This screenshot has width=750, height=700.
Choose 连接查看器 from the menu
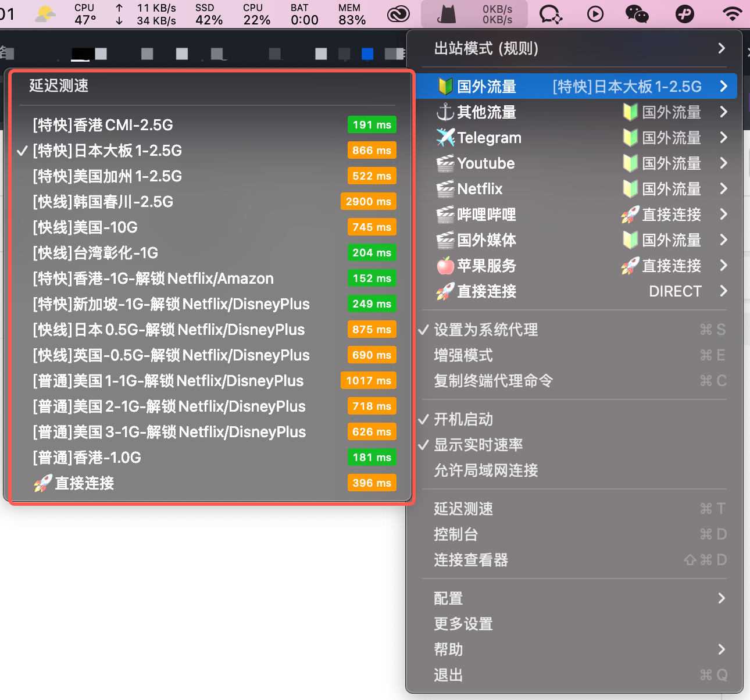[471, 560]
